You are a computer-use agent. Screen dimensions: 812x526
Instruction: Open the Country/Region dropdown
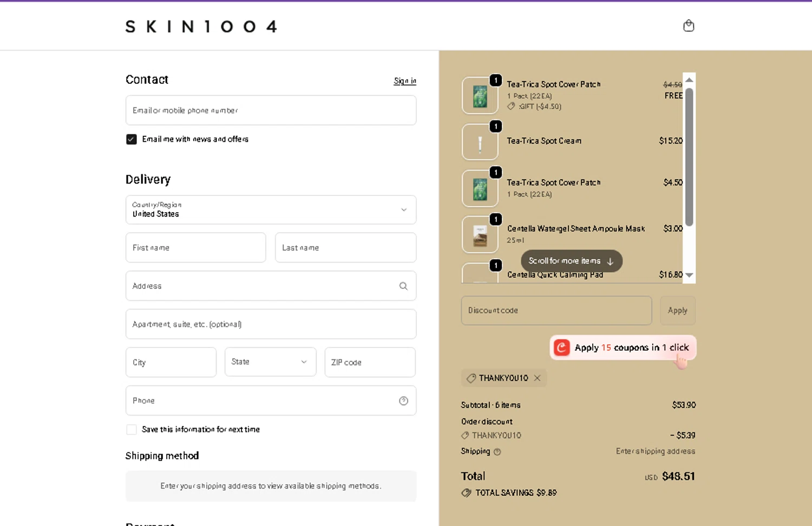271,210
